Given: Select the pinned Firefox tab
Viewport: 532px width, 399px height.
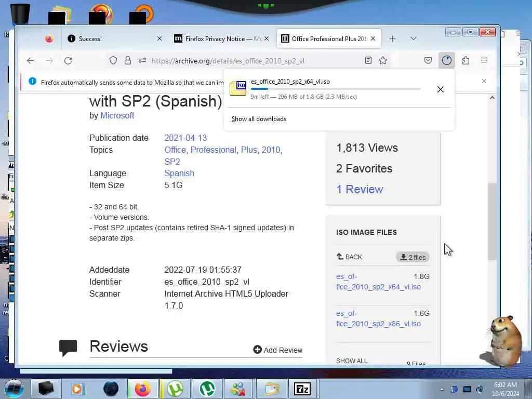Looking at the screenshot, I should 49,39.
